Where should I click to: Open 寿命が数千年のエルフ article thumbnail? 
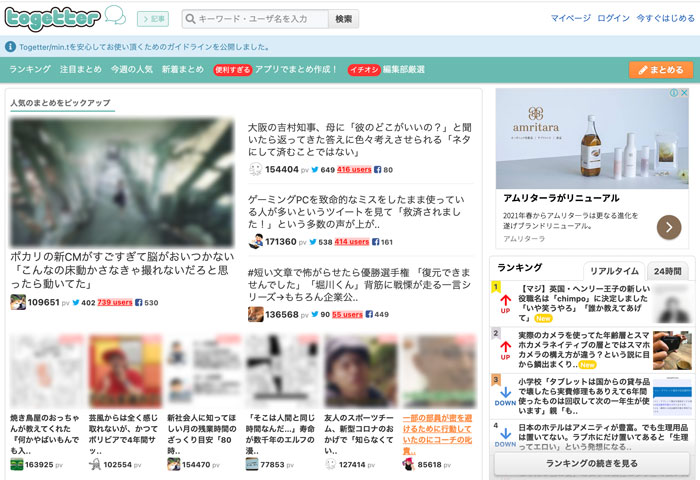(x=282, y=371)
